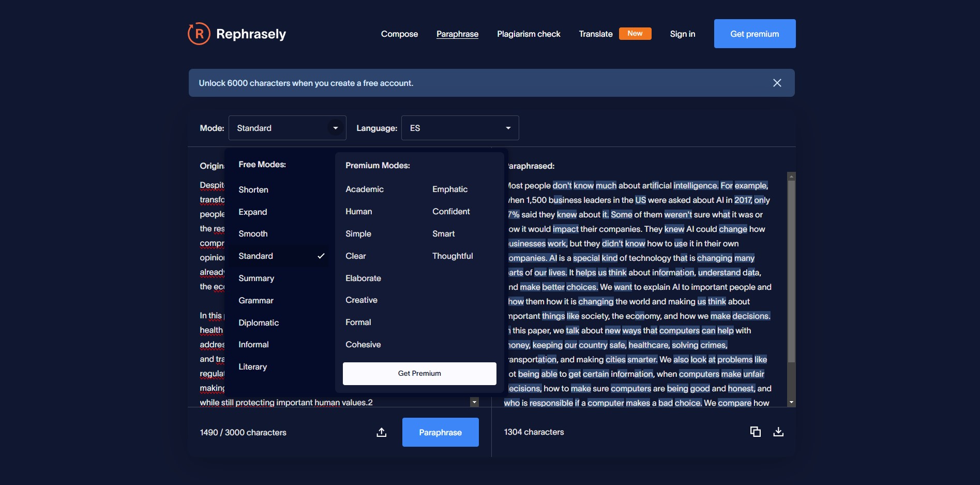Open the Compose page
980x485 pixels.
tap(399, 34)
